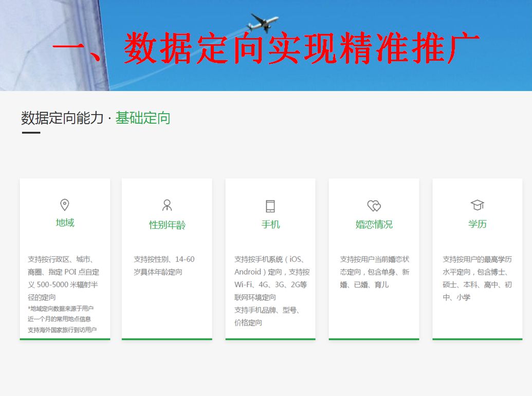Click the line 水平定向，包含博士、
This screenshot has height=396, width=532.
475,272
